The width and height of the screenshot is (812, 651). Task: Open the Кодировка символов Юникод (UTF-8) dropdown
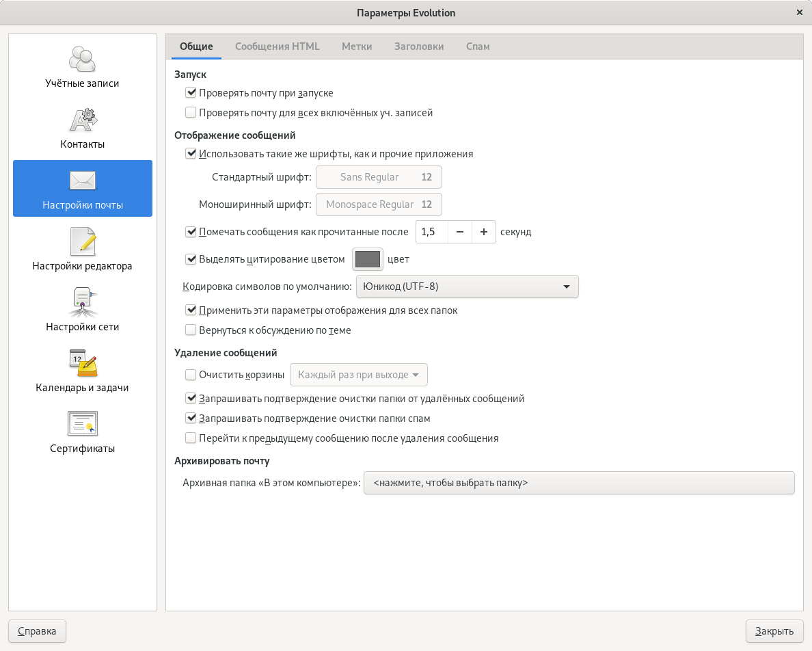[x=467, y=287]
